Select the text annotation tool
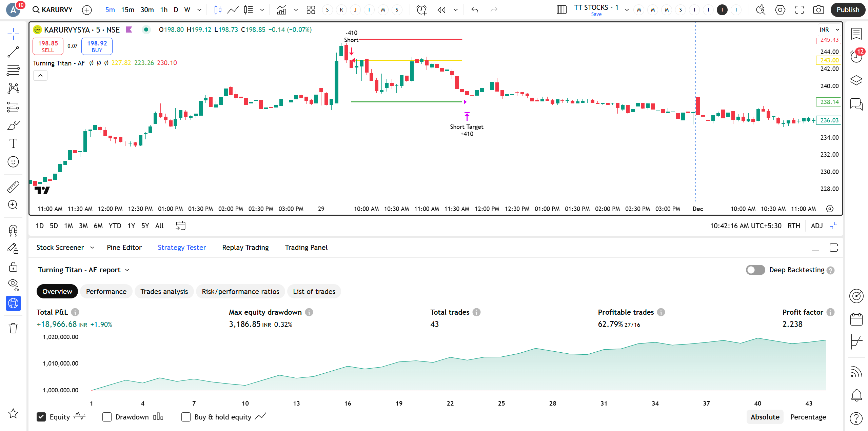 13,143
